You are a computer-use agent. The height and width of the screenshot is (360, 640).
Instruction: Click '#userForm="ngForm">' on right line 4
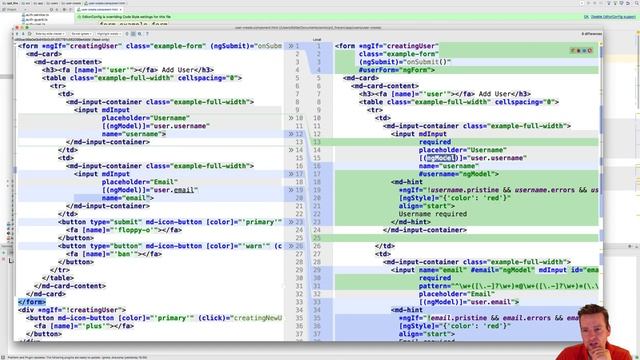coord(397,70)
